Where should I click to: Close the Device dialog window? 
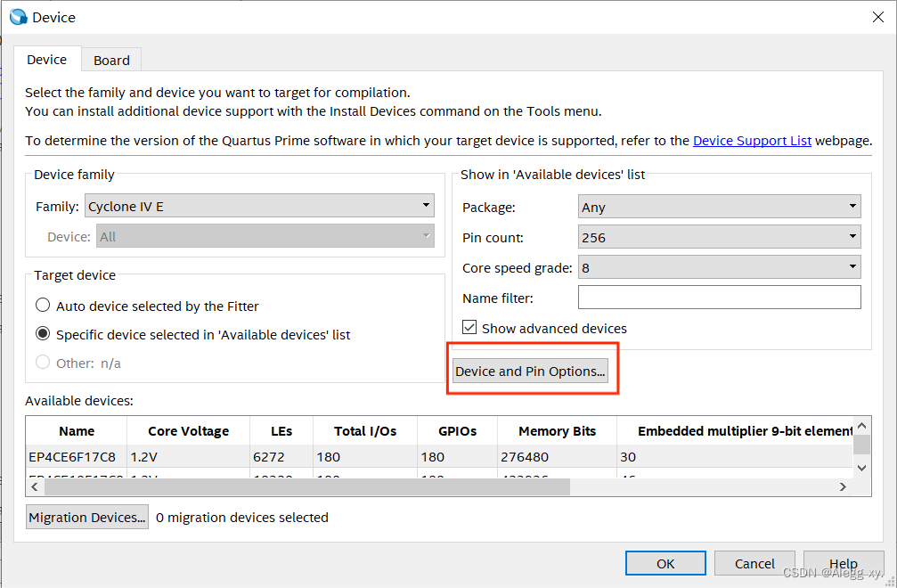point(878,17)
